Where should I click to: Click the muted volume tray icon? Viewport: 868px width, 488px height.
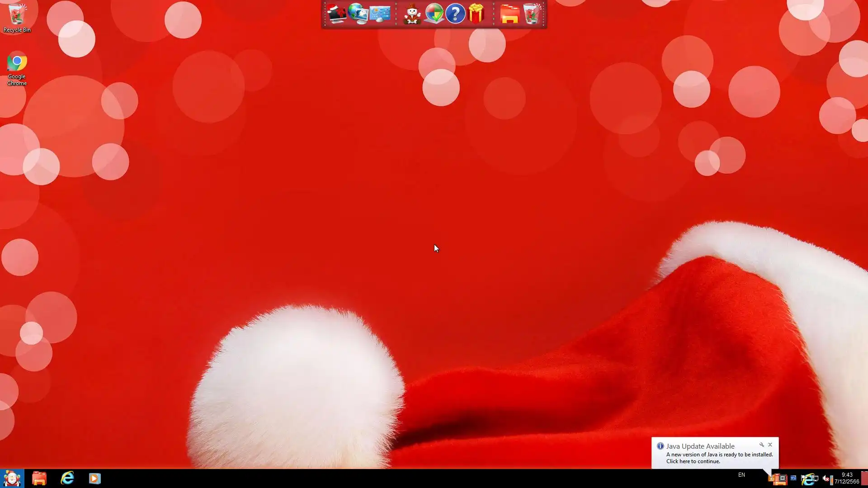tap(826, 478)
